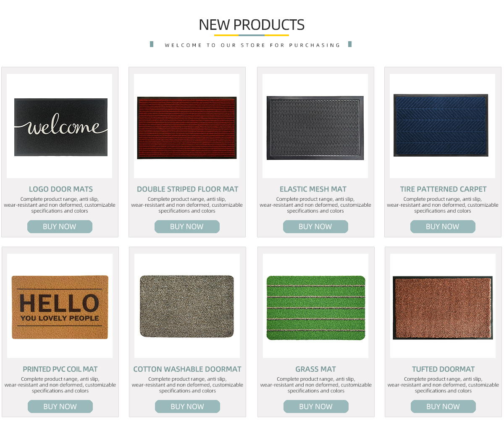The height and width of the screenshot is (434, 504).
Task: Click Buy Now under Printed PVC Coil Mat
Action: [60, 406]
